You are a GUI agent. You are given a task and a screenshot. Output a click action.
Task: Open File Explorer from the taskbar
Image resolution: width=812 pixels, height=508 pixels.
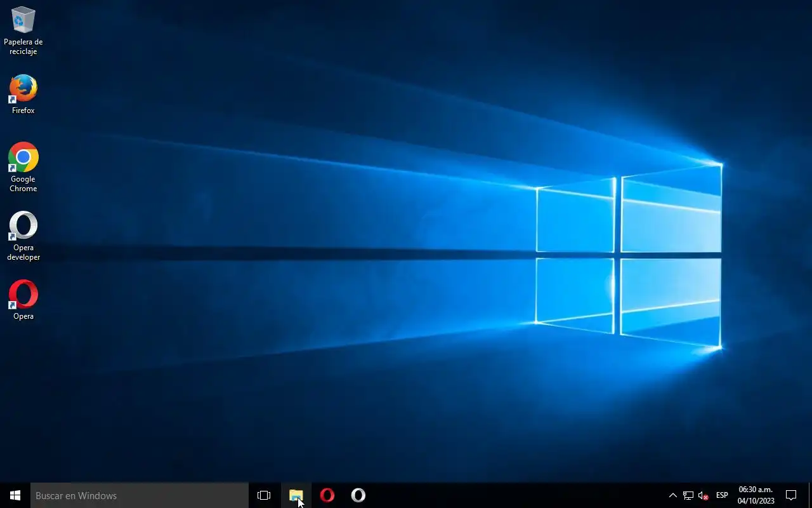point(296,495)
